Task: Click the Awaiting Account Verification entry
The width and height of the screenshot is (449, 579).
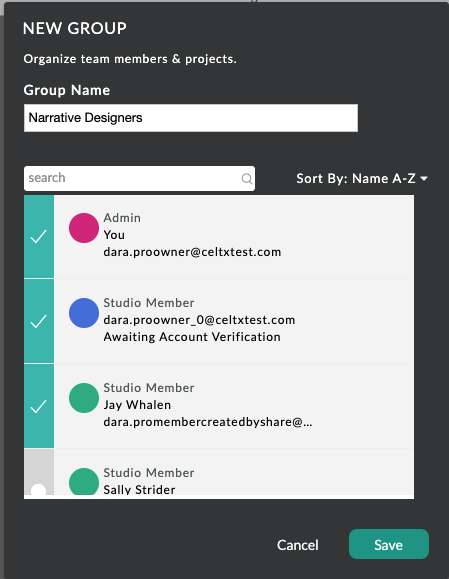Action: 192,337
